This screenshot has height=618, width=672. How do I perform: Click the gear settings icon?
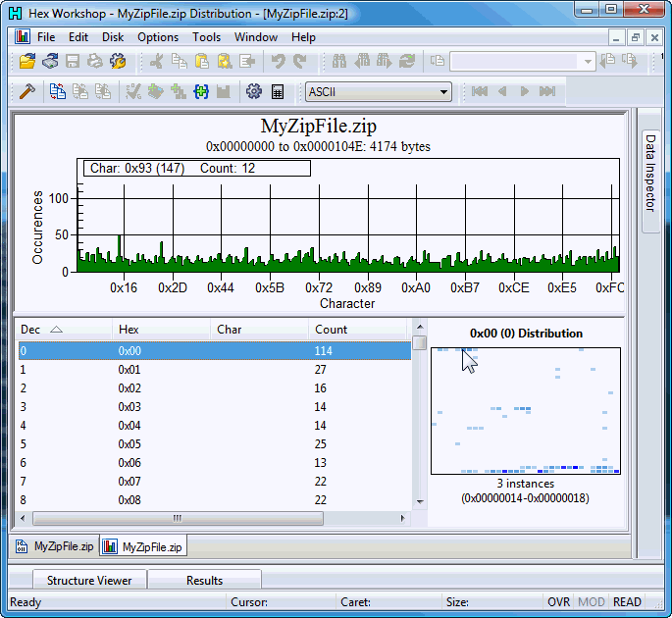(254, 91)
